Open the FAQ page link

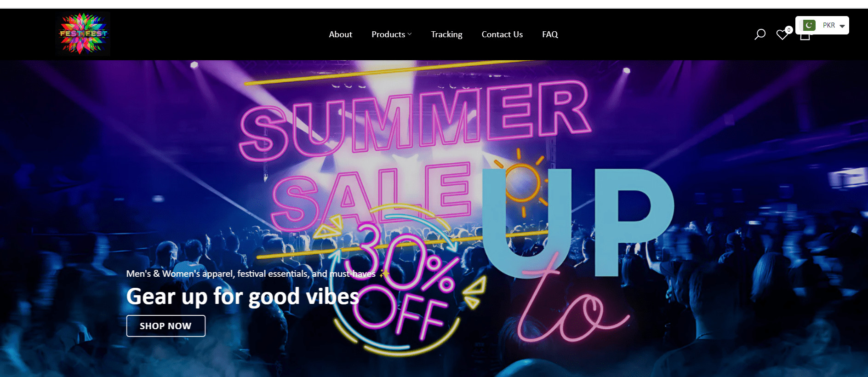(550, 34)
